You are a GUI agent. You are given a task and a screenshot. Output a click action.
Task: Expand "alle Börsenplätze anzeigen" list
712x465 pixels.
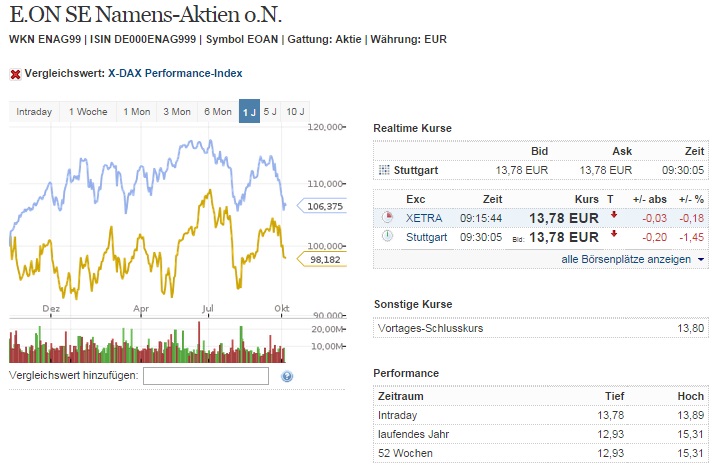[x=632, y=259]
